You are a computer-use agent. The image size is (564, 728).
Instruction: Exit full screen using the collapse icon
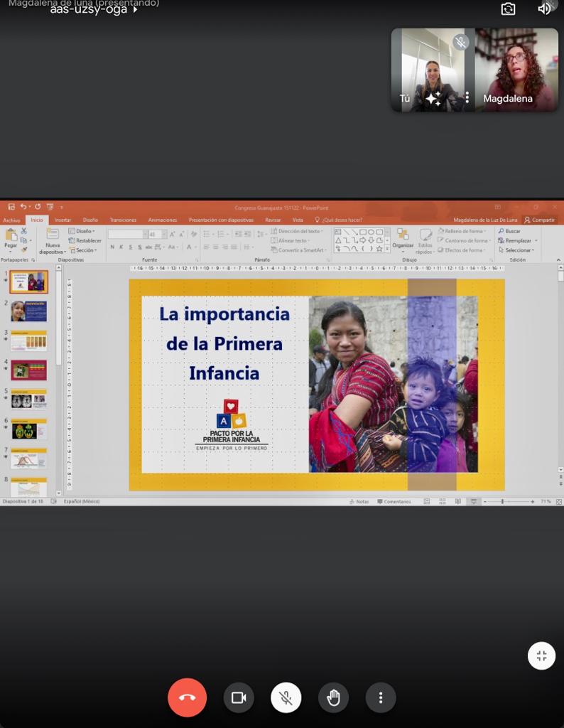click(x=541, y=655)
